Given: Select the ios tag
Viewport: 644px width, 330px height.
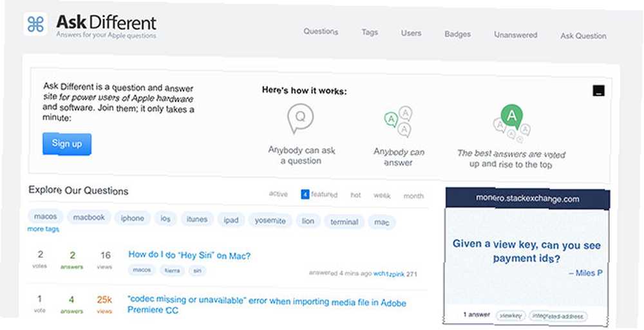Looking at the screenshot, I should tap(166, 219).
